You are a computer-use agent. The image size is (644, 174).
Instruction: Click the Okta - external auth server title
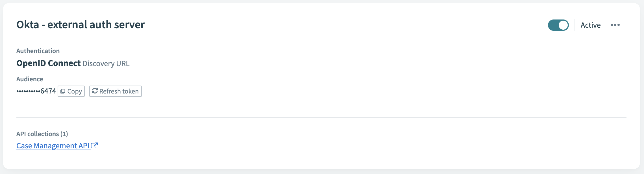80,25
